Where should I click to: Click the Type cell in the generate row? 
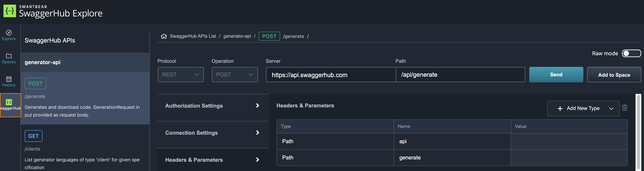(335, 158)
